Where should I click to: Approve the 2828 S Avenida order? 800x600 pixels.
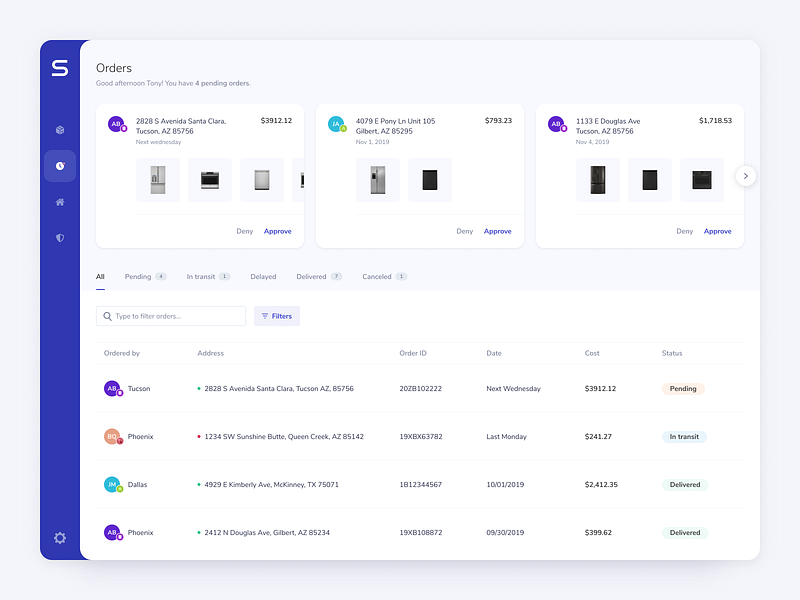tap(278, 231)
